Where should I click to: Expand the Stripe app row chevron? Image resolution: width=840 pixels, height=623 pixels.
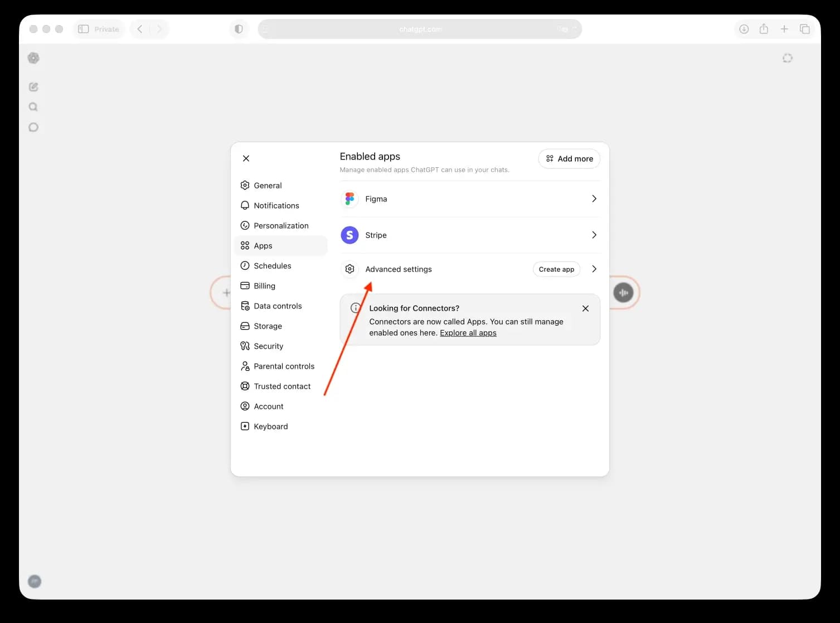click(x=594, y=235)
